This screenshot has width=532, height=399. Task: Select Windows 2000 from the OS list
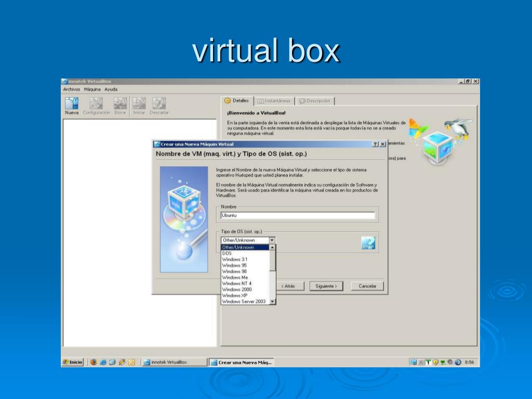click(x=245, y=290)
